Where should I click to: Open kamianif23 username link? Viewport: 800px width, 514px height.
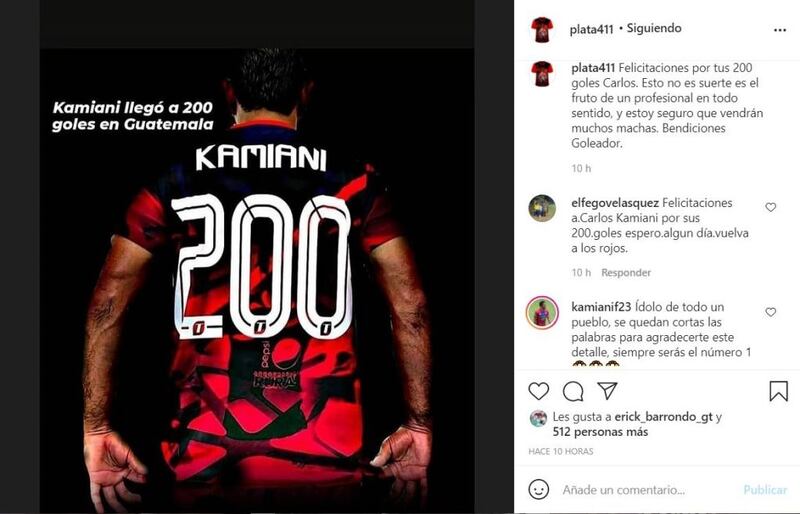point(601,307)
